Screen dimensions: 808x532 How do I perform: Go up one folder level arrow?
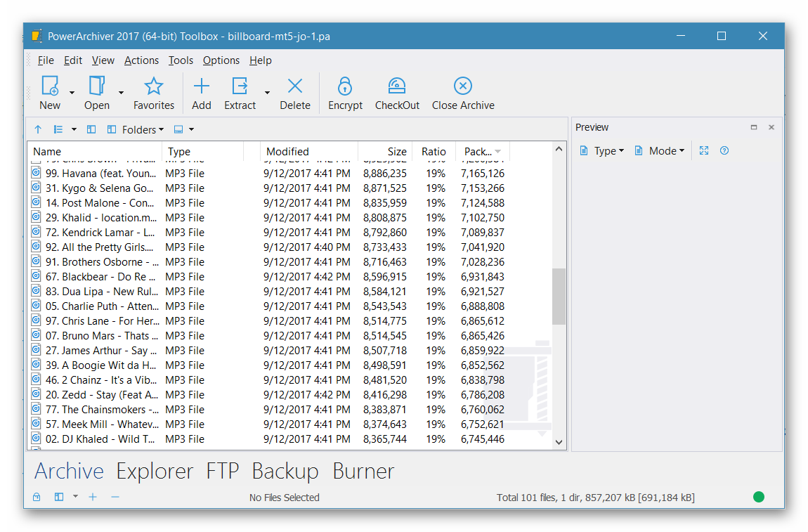(38, 129)
